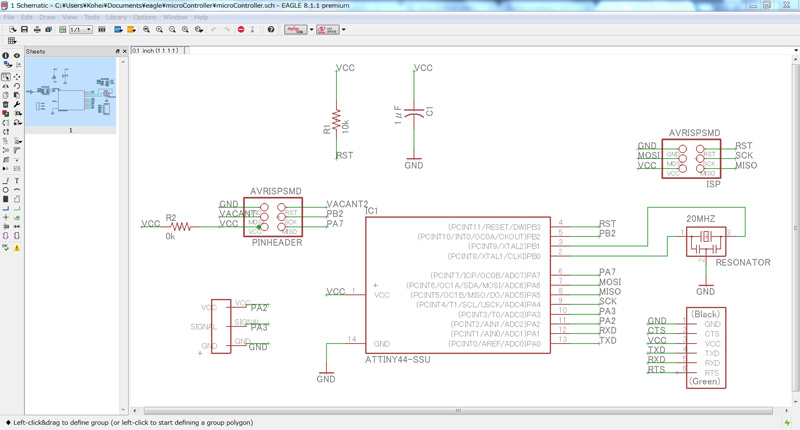Select the Show (eye) tool
This screenshot has width=800, height=430.
(17, 55)
